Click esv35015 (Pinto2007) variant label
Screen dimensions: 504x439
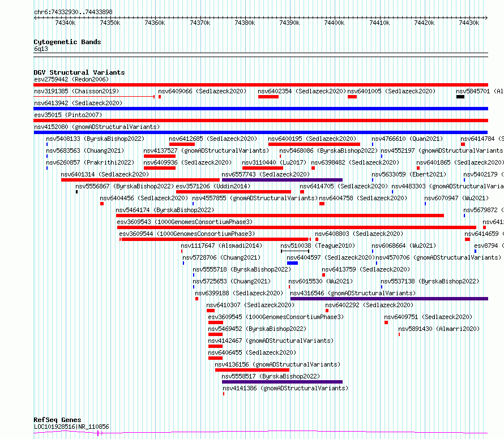pos(68,115)
